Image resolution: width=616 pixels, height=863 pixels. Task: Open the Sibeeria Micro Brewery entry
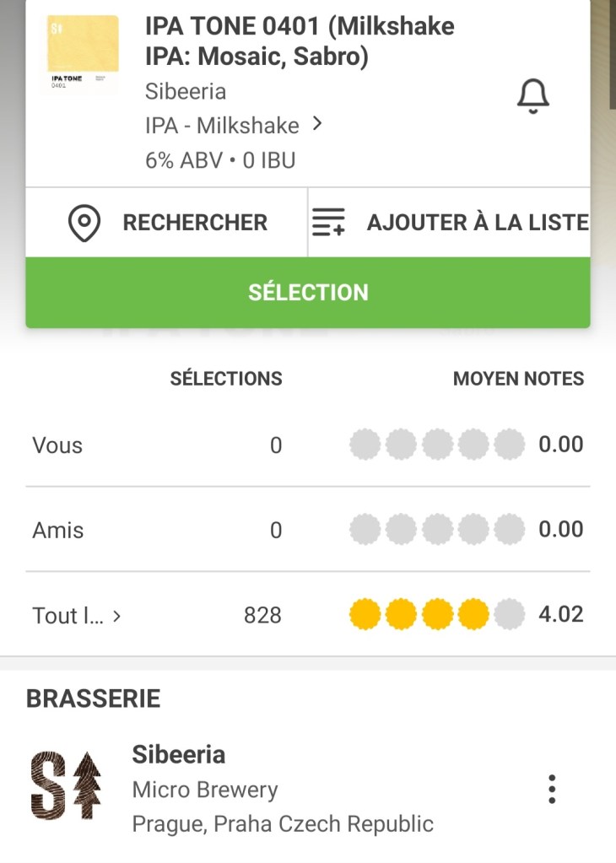pyautogui.click(x=179, y=754)
